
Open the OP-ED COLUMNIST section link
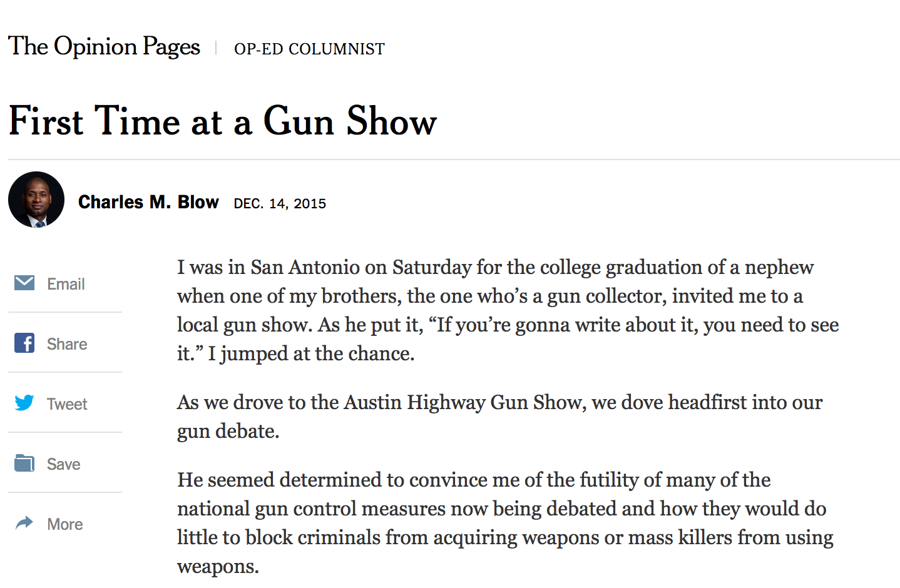pyautogui.click(x=309, y=49)
